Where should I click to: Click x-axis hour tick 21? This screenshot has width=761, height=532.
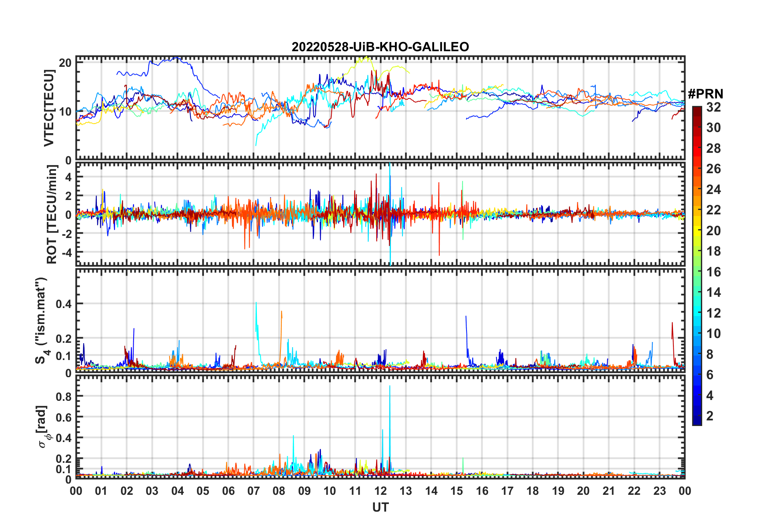pos(609,491)
